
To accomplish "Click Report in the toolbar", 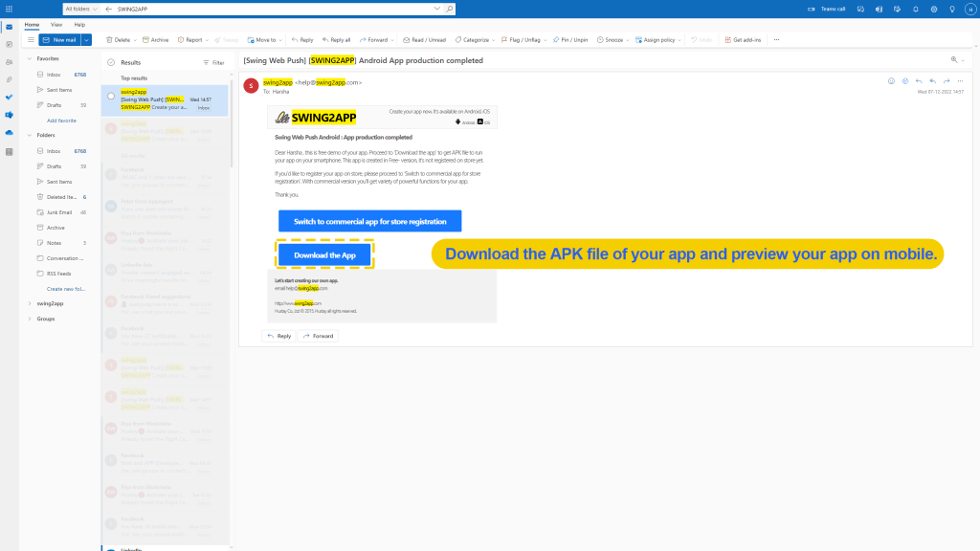I will coord(190,40).
